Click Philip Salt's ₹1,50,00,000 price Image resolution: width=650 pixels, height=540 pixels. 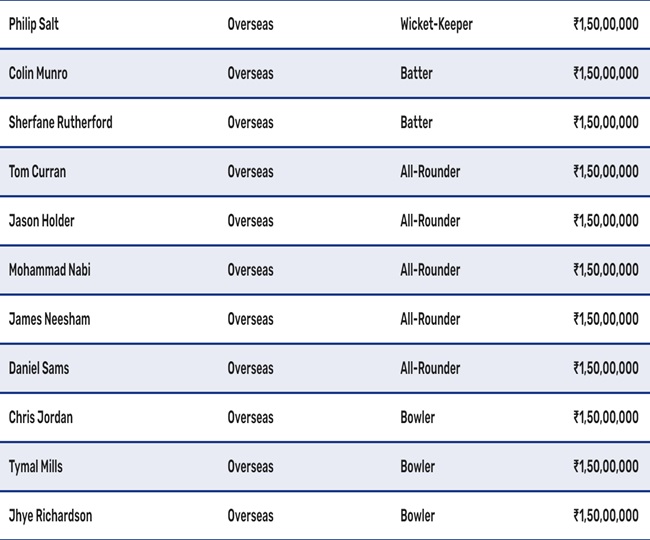pyautogui.click(x=605, y=24)
